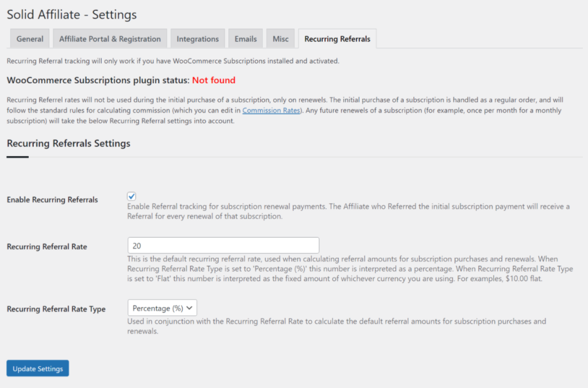
Task: Click the 'Not found' plugin status text
Action: 214,80
